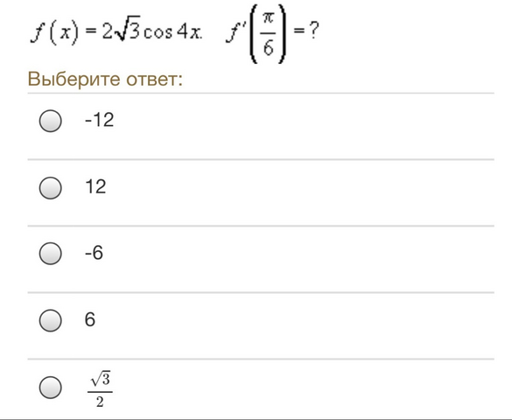Click the -12 answer label text
The image size is (512, 420).
99,120
